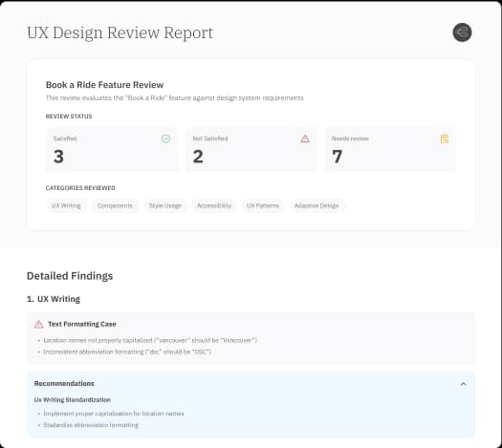Screen dimensions: 502x448
Task: Click the Text Formatting Case title
Action: tap(82, 324)
